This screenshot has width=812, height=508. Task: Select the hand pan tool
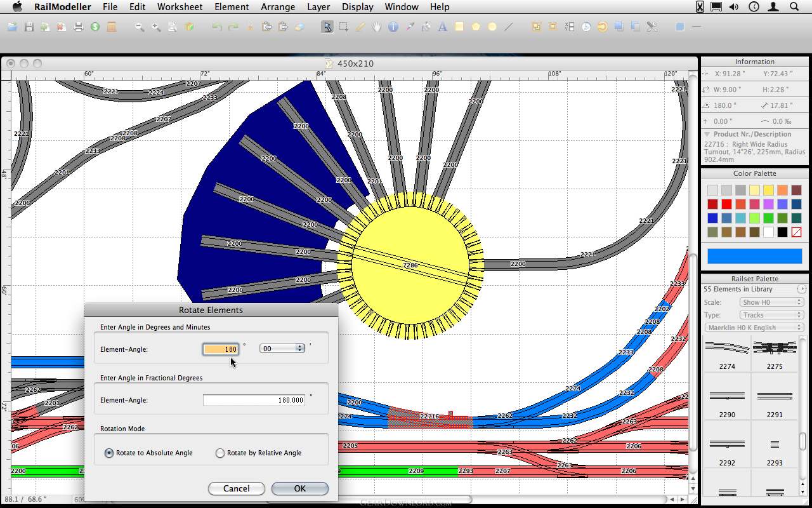(376, 27)
